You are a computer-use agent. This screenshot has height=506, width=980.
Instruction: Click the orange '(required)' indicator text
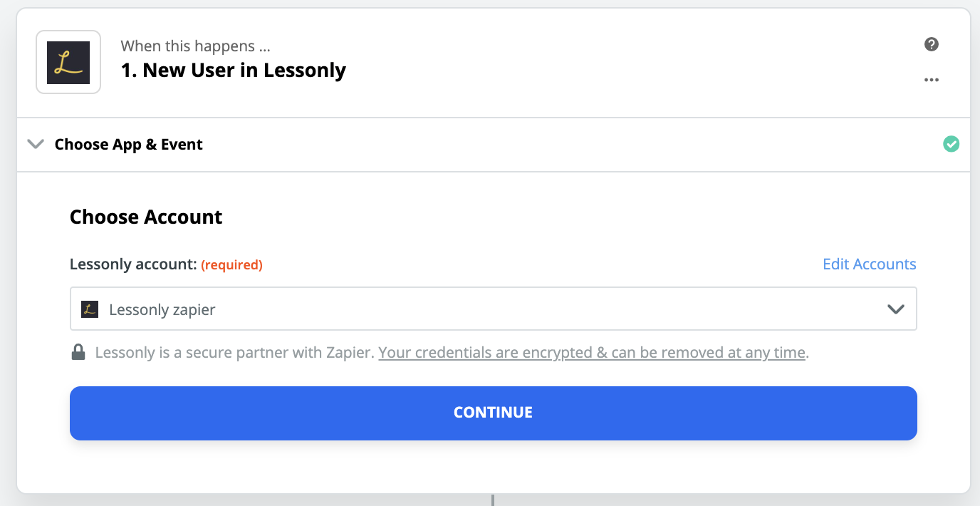coord(231,265)
